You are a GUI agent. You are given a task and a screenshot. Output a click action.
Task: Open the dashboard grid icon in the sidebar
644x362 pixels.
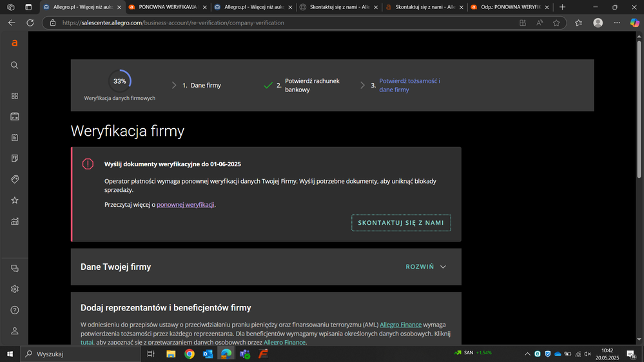pos(14,96)
